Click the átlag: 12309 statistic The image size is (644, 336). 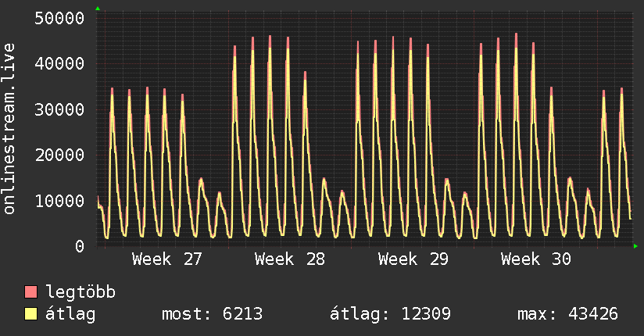click(x=390, y=314)
